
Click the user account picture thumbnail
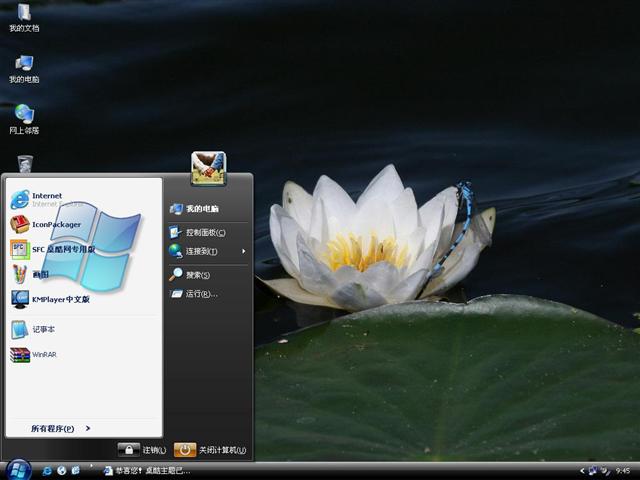tap(209, 168)
